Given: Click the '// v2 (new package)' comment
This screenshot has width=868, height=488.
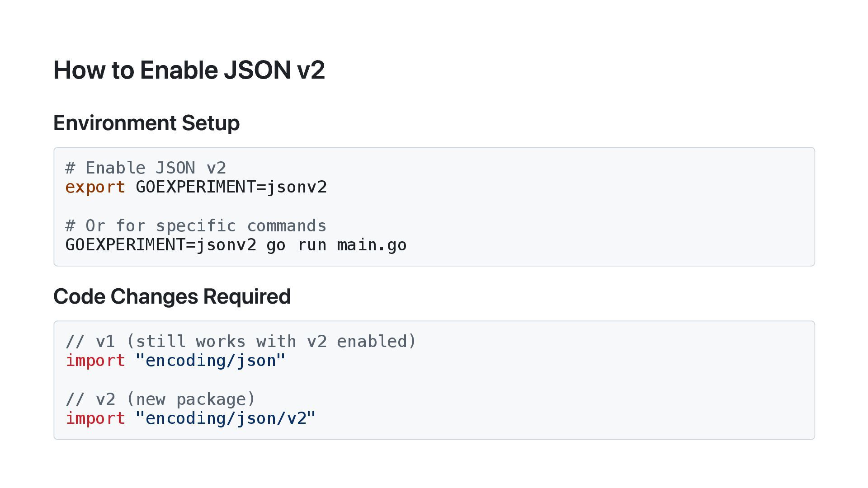Looking at the screenshot, I should (x=160, y=399).
